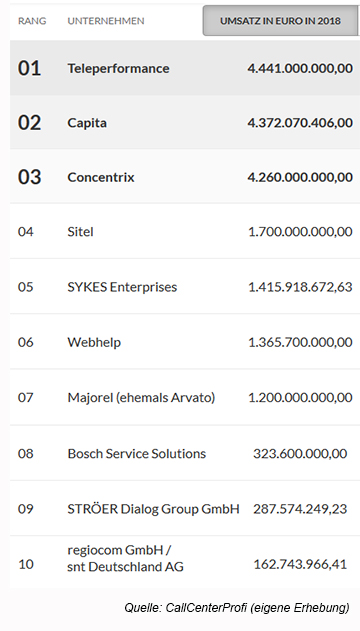The image size is (360, 631).
Task: Click the Quelle: CallCenterProfi source caption
Action: [x=237, y=608]
